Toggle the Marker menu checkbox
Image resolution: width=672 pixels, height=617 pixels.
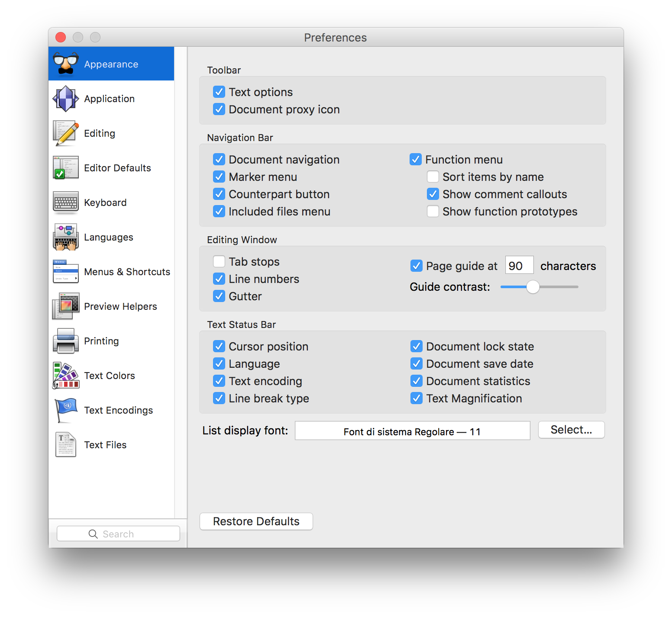[x=219, y=177]
